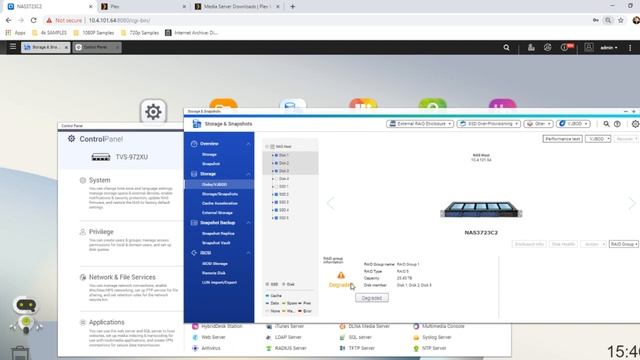
Task: Click the Storage & Snapshots search icon
Action: click(x=606, y=124)
